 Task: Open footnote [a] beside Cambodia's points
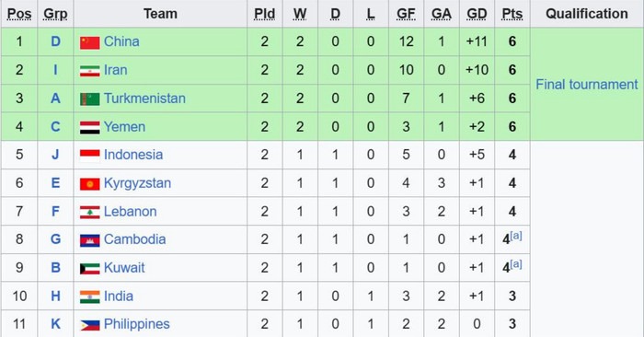(x=516, y=236)
